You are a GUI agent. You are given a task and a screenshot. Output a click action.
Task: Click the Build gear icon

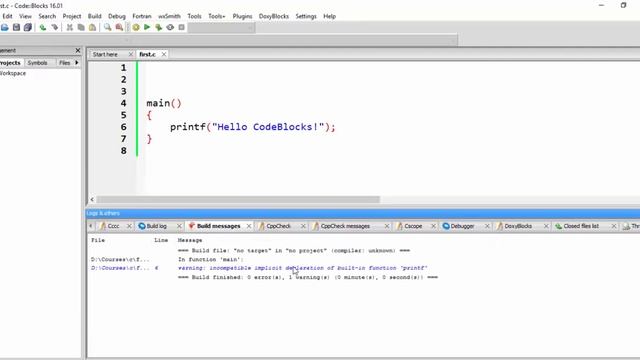[136, 27]
